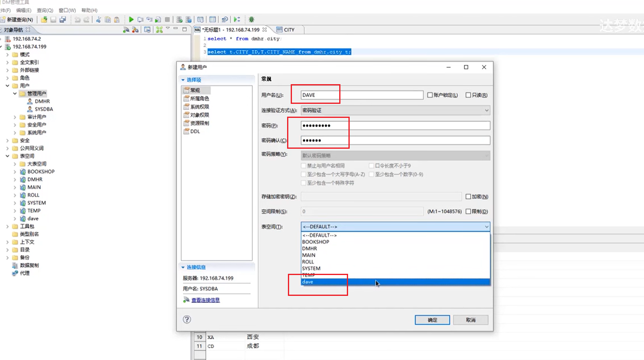Select 所属角色 in dialog options

tap(199, 98)
